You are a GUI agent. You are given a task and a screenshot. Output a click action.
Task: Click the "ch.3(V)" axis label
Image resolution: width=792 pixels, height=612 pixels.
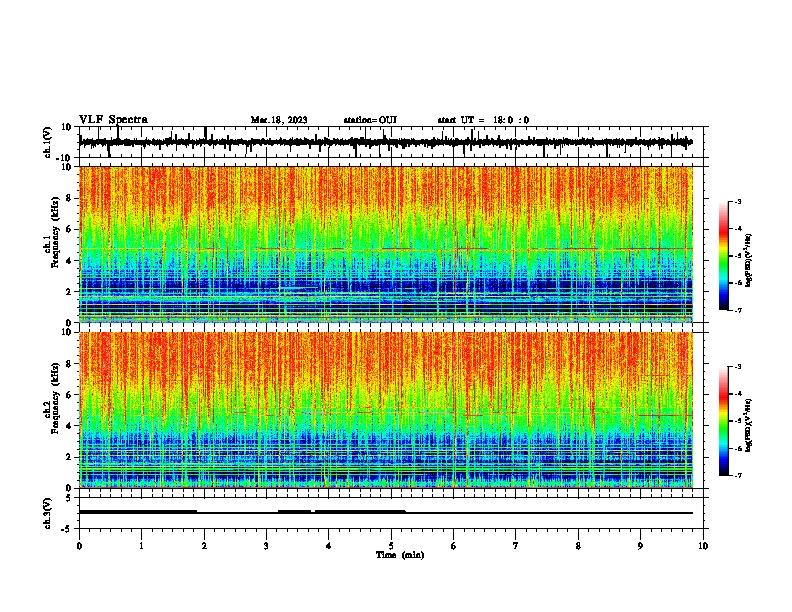[47, 513]
